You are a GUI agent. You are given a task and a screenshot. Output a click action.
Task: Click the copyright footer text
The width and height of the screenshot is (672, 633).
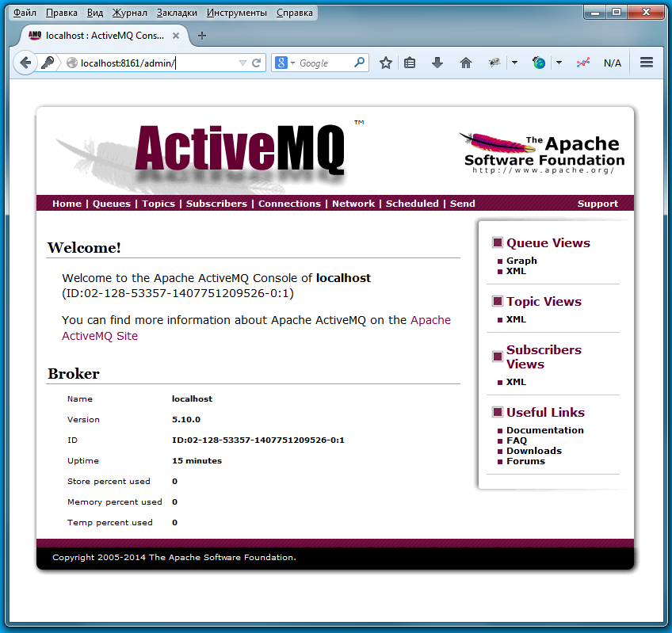[x=174, y=557]
